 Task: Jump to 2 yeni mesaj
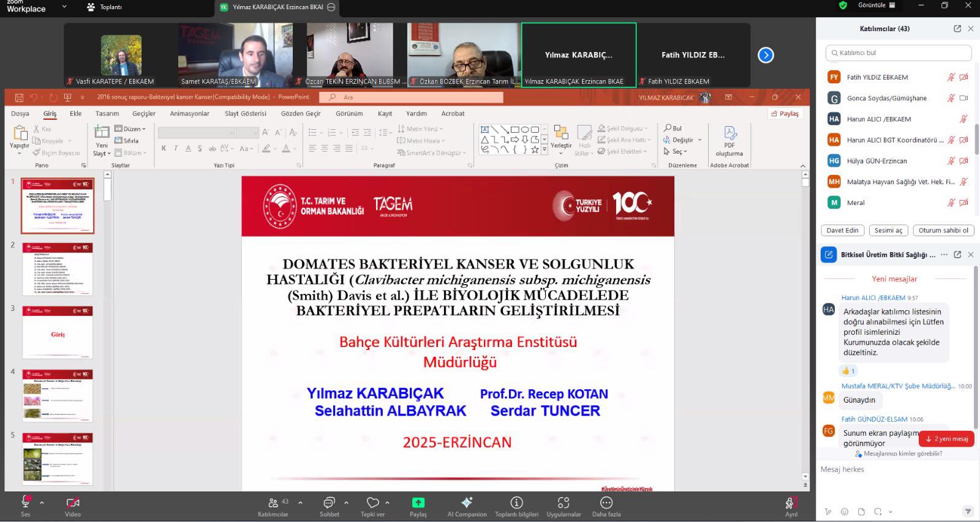click(x=946, y=439)
